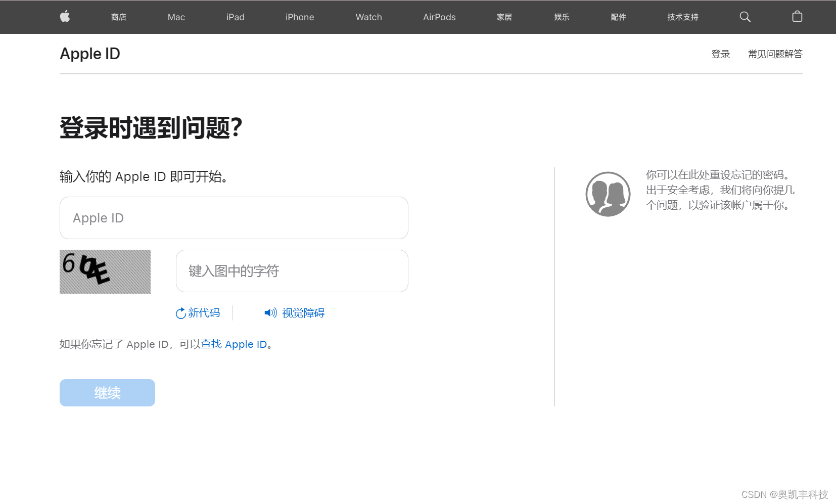Play audio captcha via 视觉障碍 speaker icon
The height and width of the screenshot is (504, 836).
269,313
